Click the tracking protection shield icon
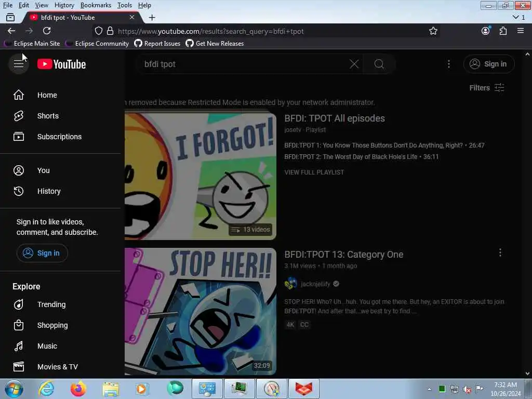Viewport: 532px width, 399px height. pos(98,31)
